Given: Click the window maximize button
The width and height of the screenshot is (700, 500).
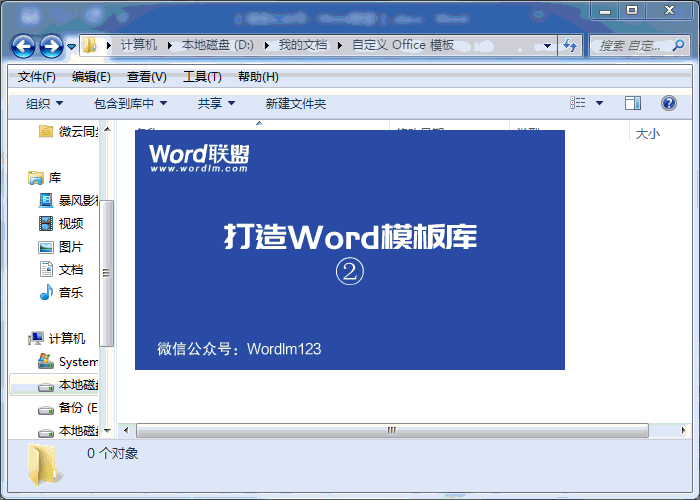Looking at the screenshot, I should pyautogui.click(x=632, y=10).
